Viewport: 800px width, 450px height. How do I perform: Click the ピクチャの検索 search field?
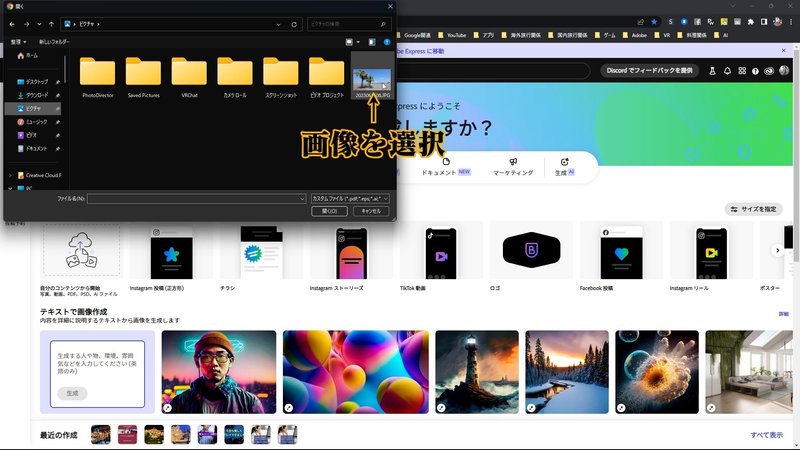(x=349, y=24)
